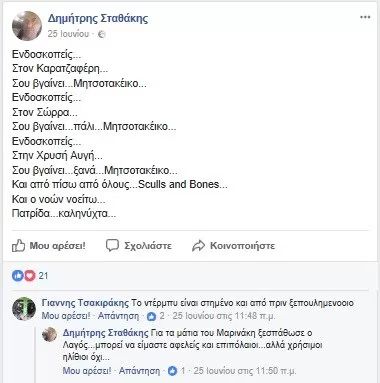The width and height of the screenshot is (380, 383).
Task: Click Σχολιάστε to comment on post
Action: [148, 246]
